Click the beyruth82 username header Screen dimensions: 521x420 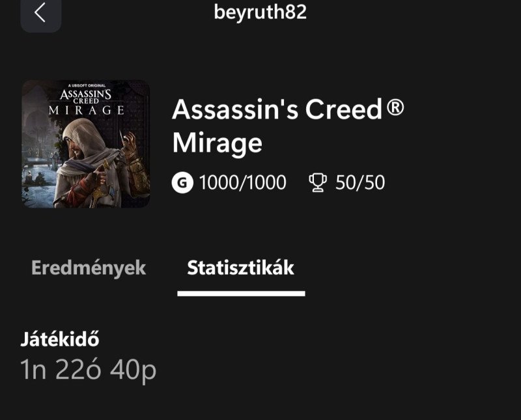260,12
